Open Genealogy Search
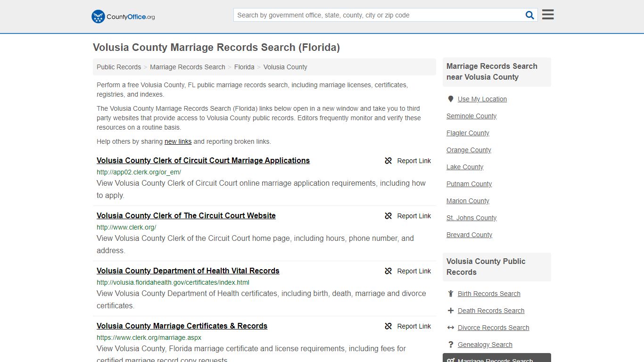 [485, 345]
